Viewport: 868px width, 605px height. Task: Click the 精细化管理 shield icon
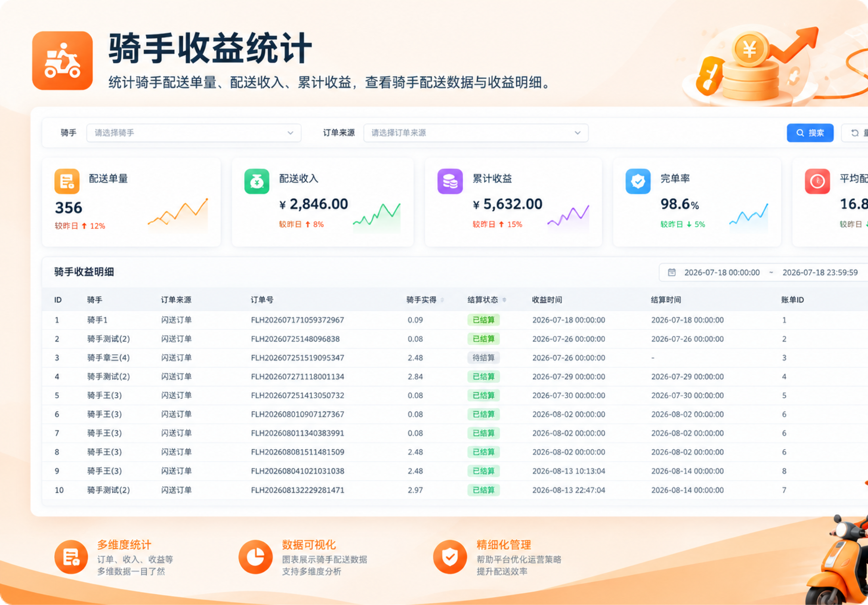(450, 557)
